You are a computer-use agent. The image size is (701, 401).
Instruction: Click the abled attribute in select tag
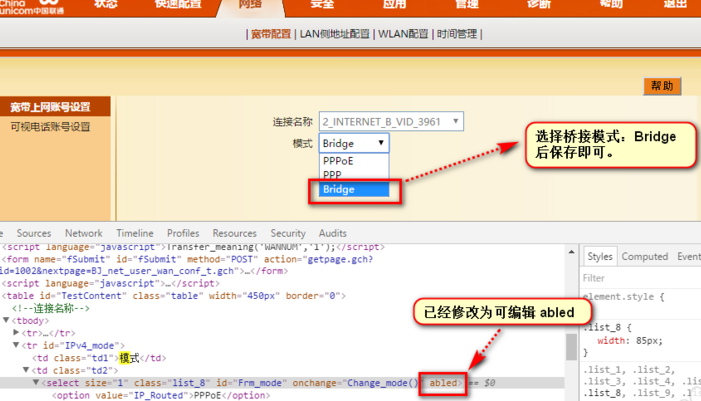[443, 383]
